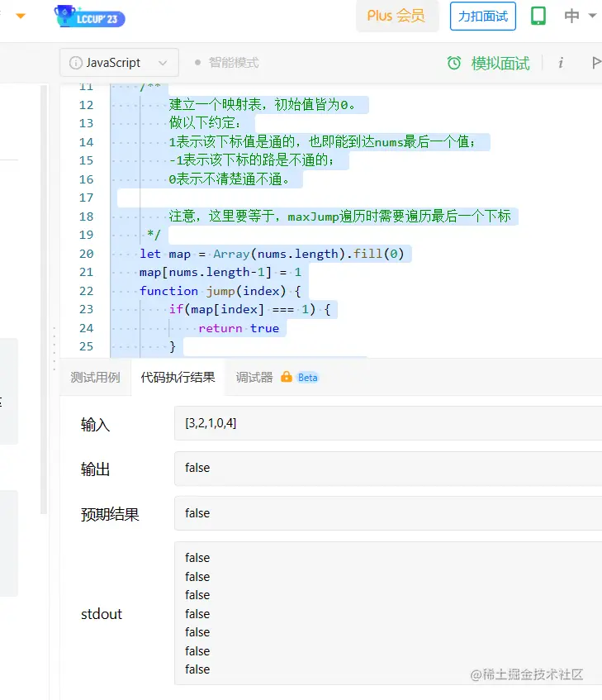The width and height of the screenshot is (602, 700).
Task: Click comment line '做以下约定:'
Action: click(205, 123)
